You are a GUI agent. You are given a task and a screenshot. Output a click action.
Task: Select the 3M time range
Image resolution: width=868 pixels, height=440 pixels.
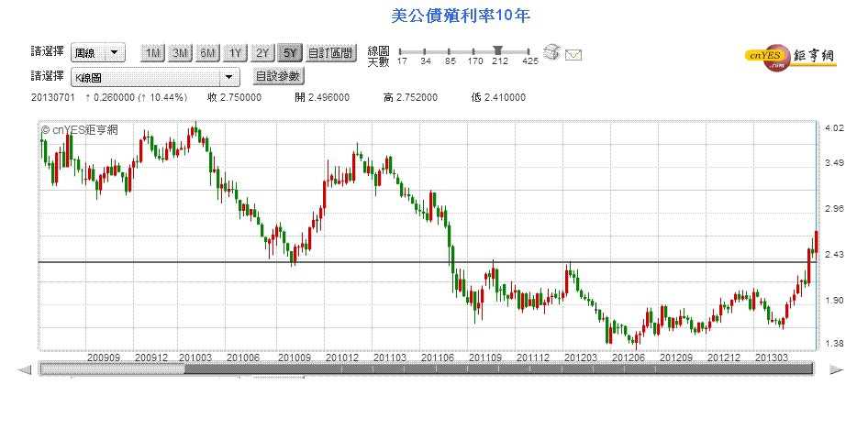click(x=180, y=53)
